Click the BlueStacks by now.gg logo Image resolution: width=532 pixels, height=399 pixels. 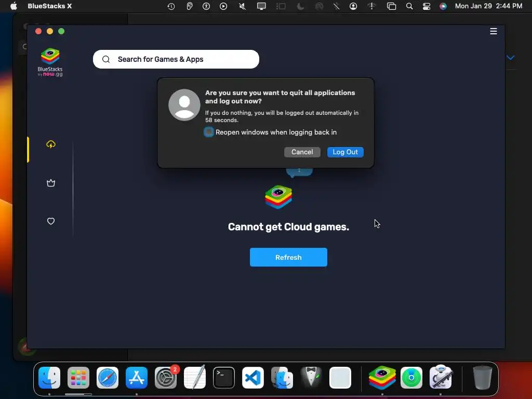pos(50,62)
